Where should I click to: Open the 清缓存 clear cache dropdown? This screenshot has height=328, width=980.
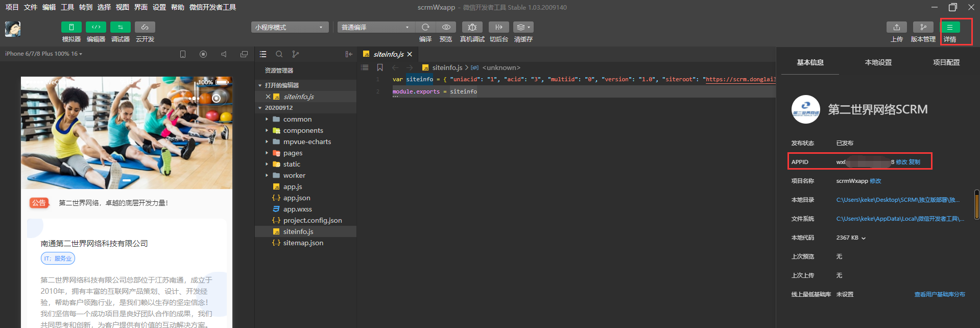click(523, 27)
